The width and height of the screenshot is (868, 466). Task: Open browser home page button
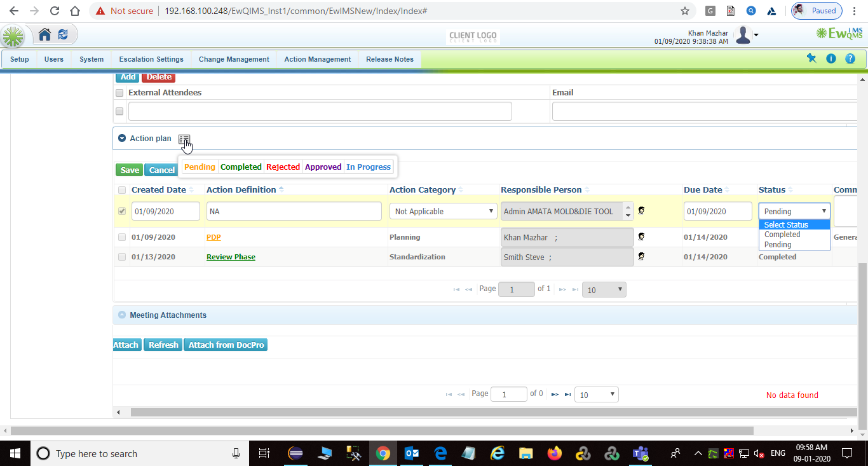[75, 11]
